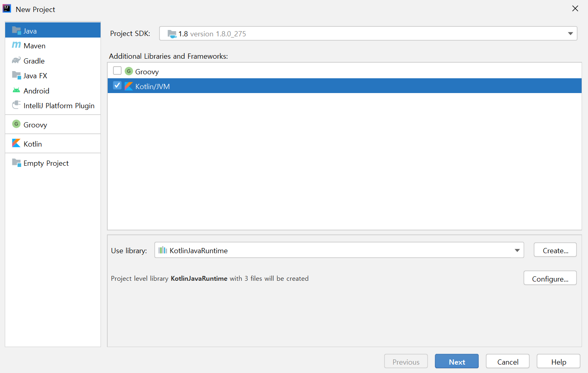Screen dimensions: 588x373
Task: Enable the Groovy framework checkbox
Action: (117, 71)
